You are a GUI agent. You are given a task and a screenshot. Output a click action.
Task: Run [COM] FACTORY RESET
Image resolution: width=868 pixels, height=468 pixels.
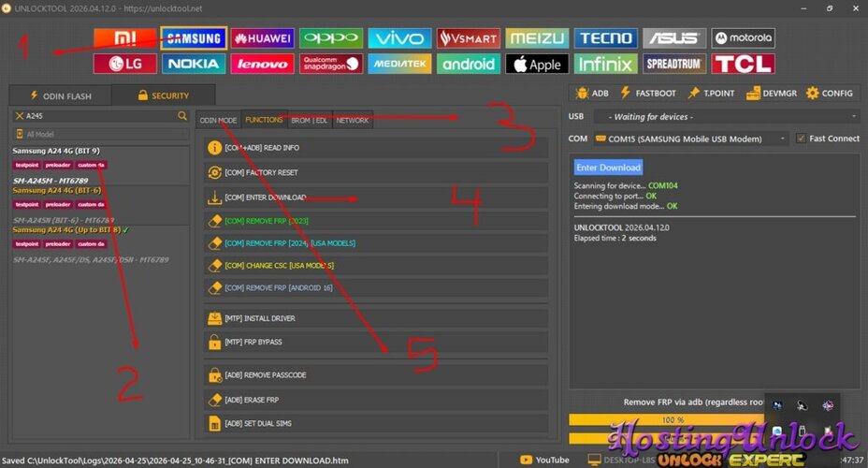tap(376, 172)
